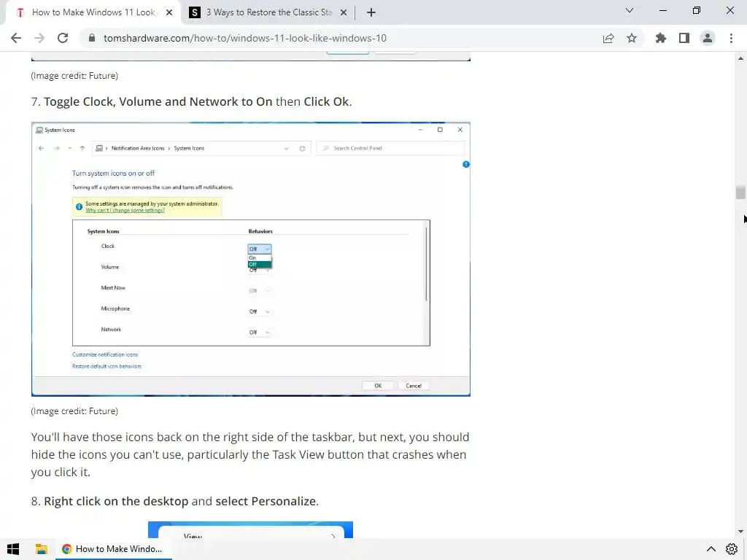Screen dimensions: 747x560
Task: Click the page vertical scrollbar thumb
Action: pos(740,192)
